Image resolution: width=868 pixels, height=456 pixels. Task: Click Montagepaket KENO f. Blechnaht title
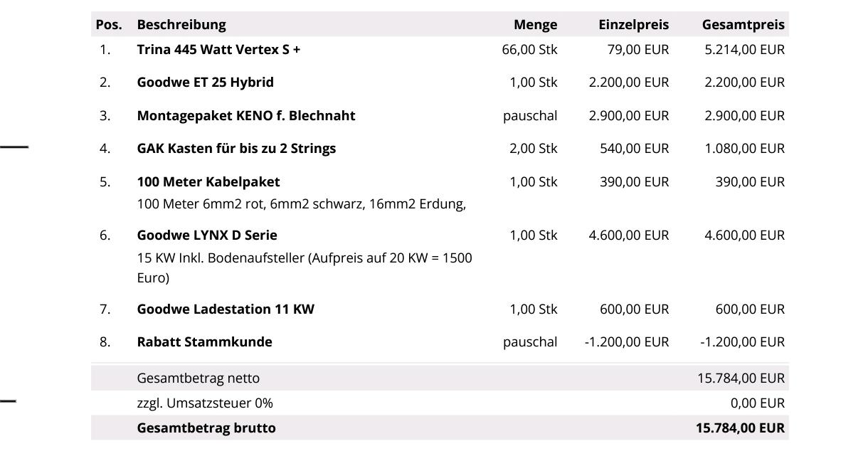245,116
